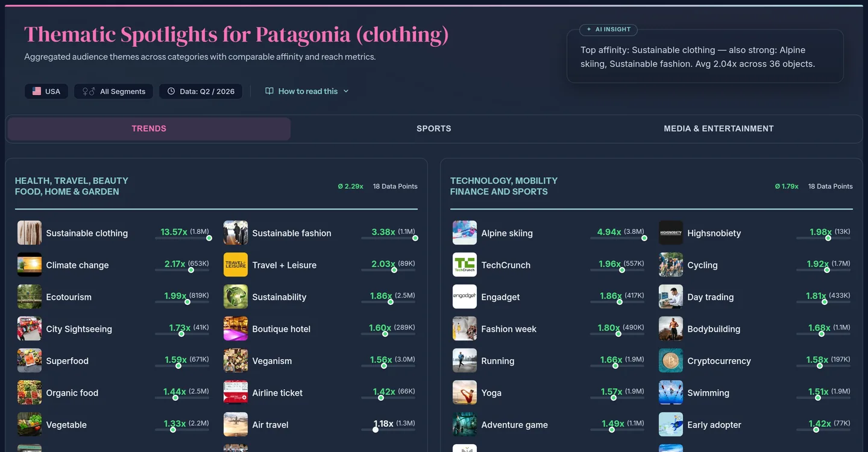Click the Sustainability globe icon
Viewport: 868px width, 452px height.
tap(236, 297)
